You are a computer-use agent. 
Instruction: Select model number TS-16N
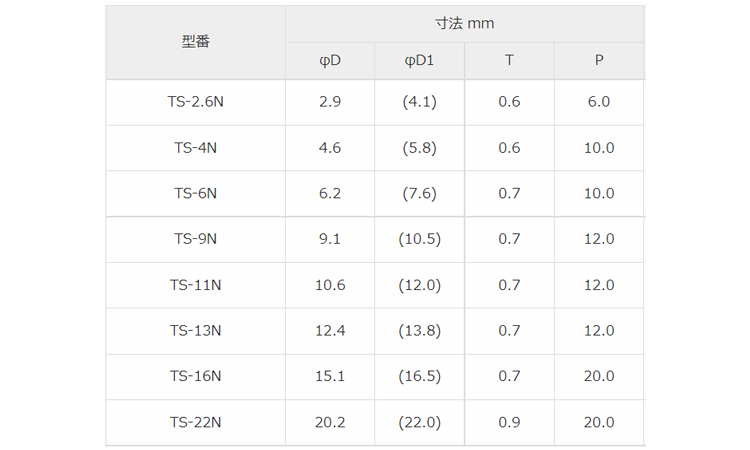pos(195,377)
